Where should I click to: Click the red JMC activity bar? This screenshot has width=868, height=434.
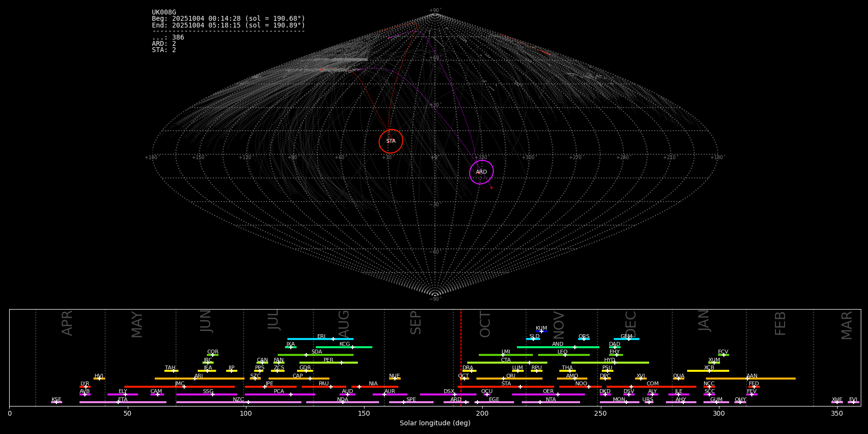179,387
